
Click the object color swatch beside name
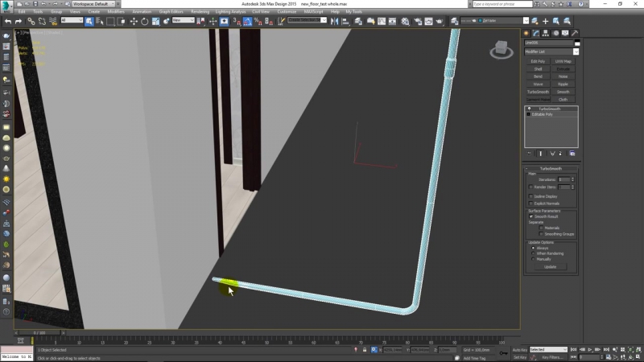pyautogui.click(x=576, y=42)
